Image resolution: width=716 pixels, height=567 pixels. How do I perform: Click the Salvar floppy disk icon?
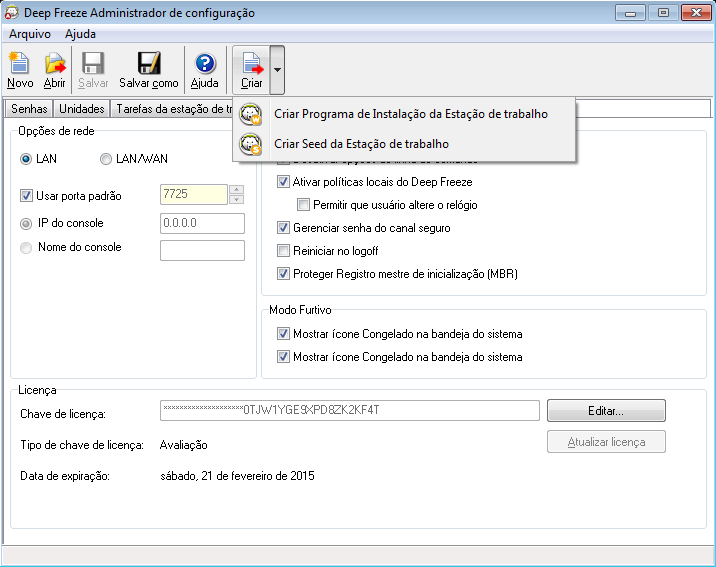point(93,63)
